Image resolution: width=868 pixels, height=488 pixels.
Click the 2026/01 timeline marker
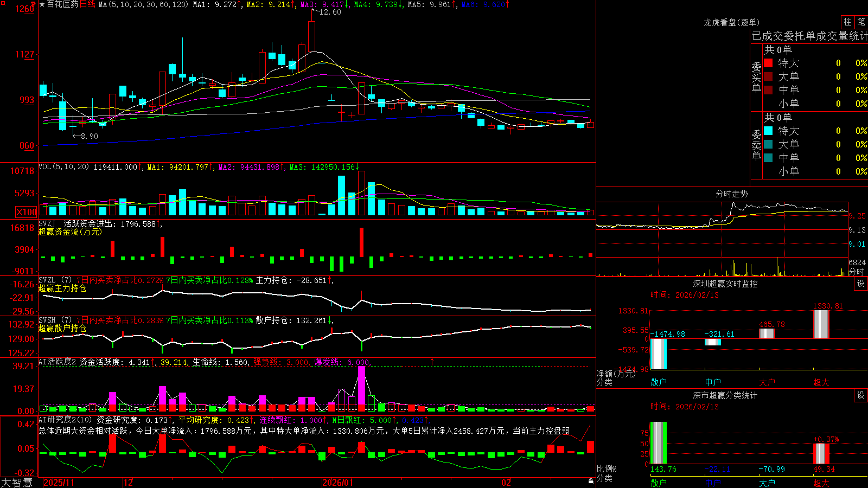337,483
